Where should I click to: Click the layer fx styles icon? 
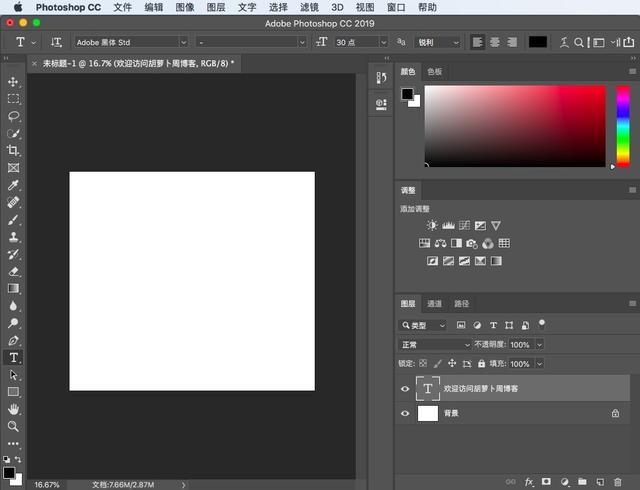pyautogui.click(x=529, y=482)
